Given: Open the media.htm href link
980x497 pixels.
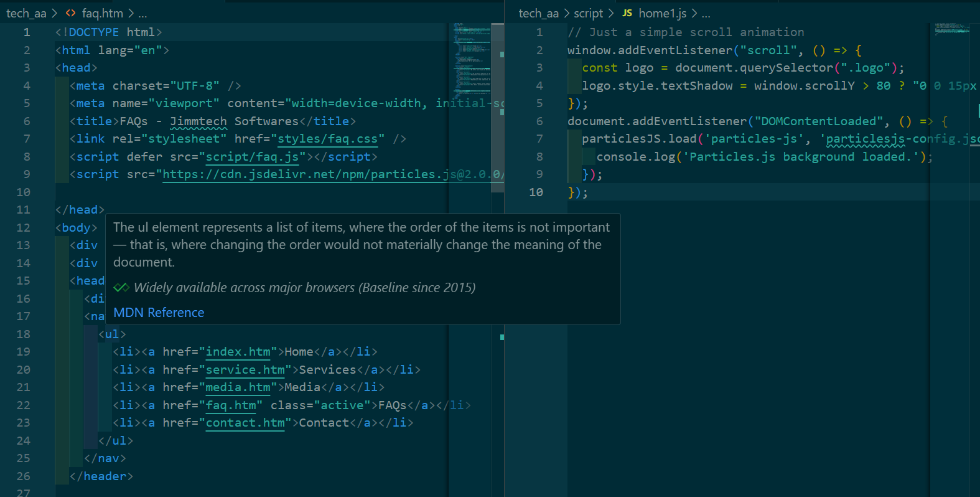Looking at the screenshot, I should pyautogui.click(x=238, y=387).
